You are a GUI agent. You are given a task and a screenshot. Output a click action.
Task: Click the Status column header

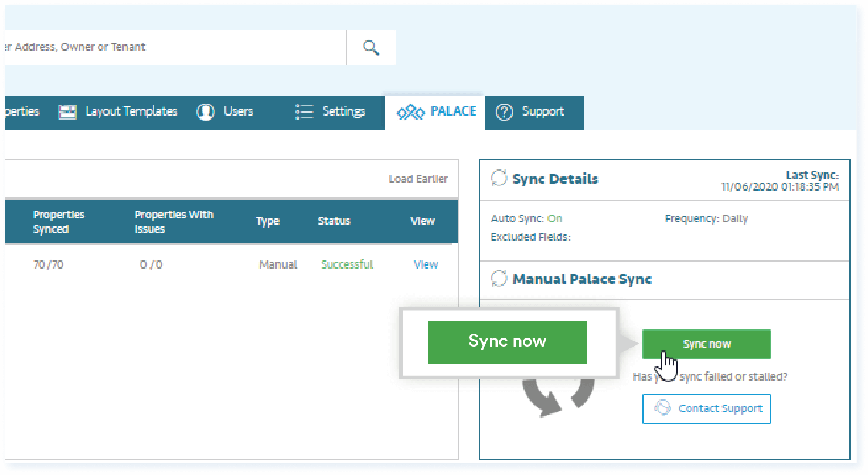334,222
